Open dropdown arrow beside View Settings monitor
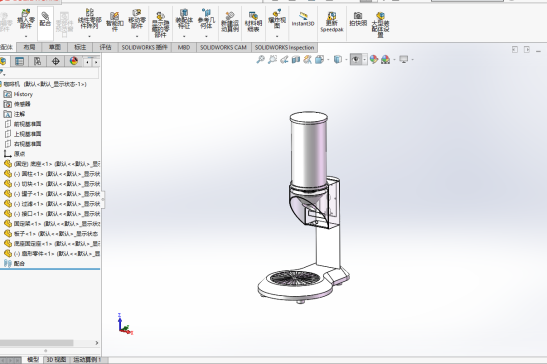Viewport: 547px width, 364px height. coord(413,60)
